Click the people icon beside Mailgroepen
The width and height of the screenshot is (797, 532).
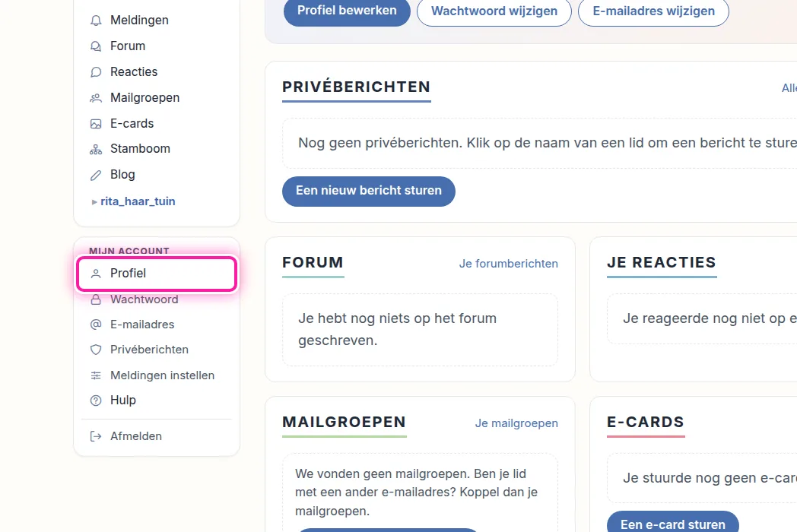[x=96, y=98]
